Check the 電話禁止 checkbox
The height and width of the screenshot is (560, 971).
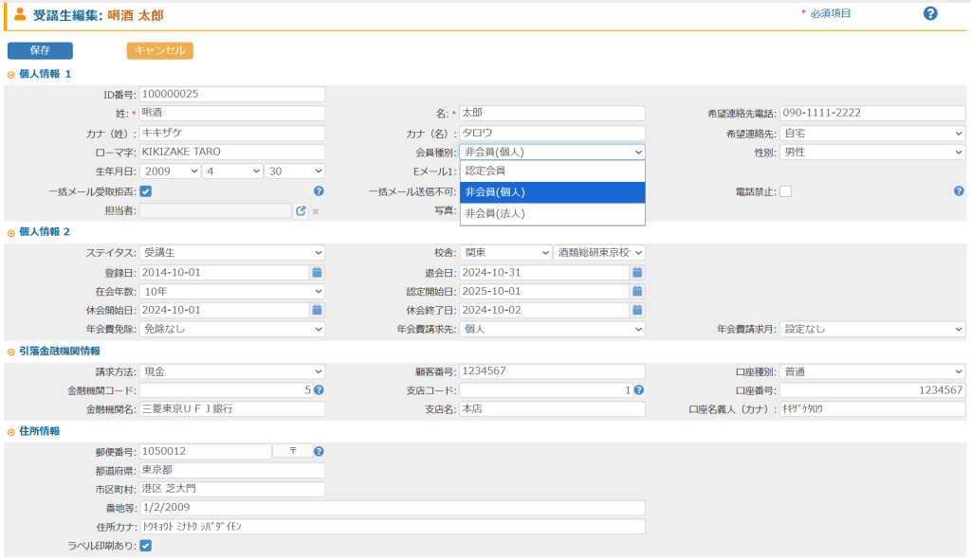[x=785, y=191]
